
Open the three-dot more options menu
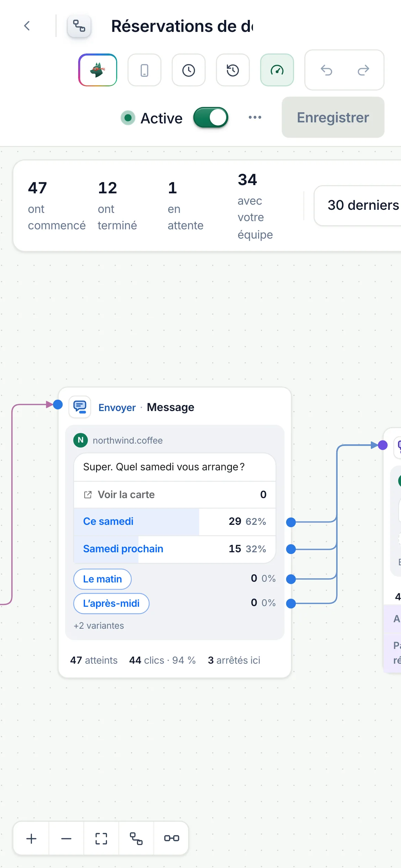(x=255, y=117)
